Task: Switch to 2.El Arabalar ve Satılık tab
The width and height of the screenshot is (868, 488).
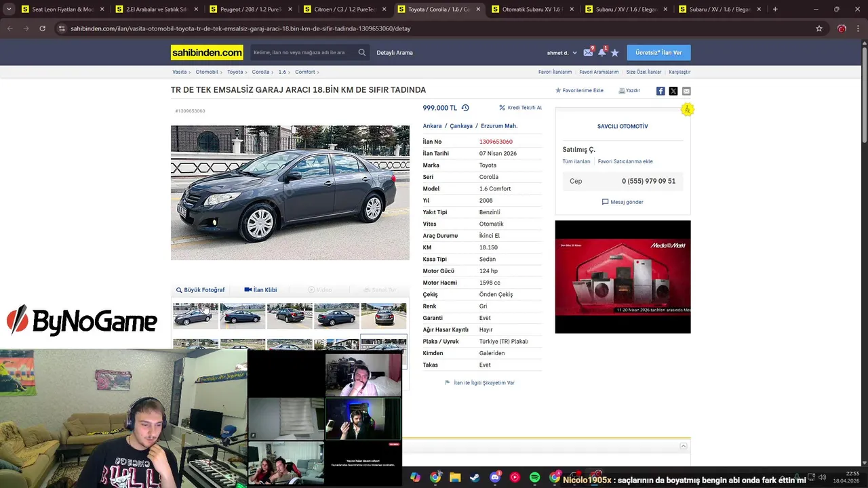Action: click(x=155, y=9)
